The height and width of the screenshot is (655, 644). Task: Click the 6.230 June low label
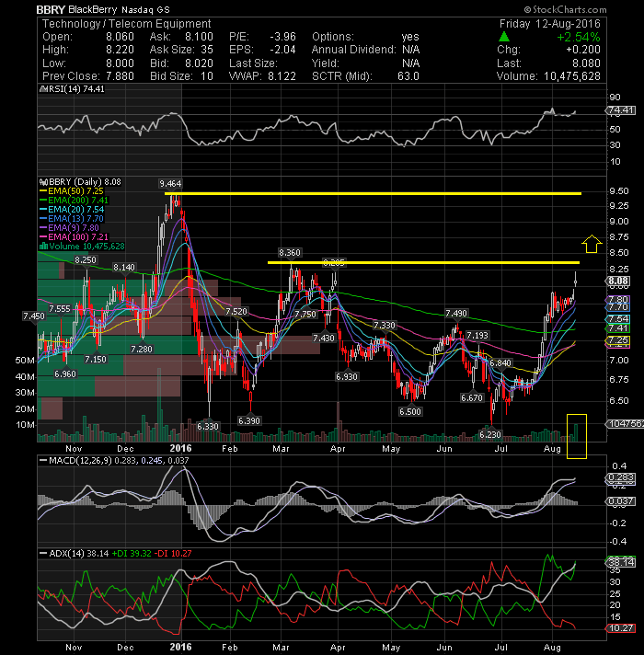click(x=490, y=434)
